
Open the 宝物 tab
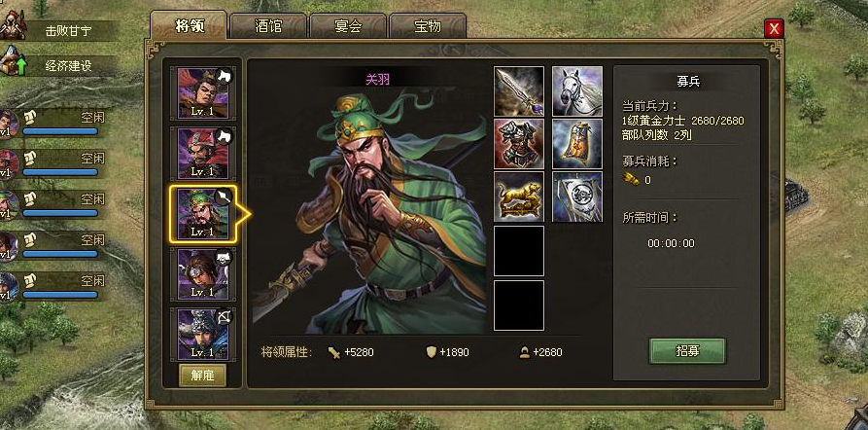click(x=428, y=26)
